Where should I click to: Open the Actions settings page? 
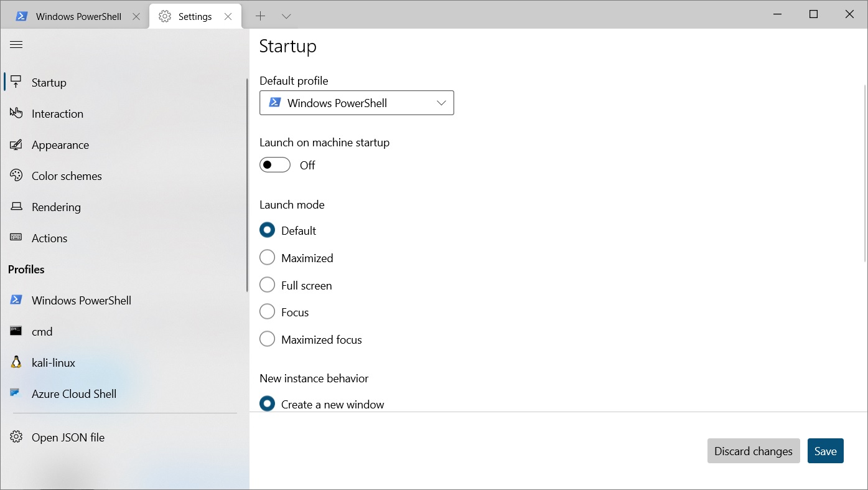coord(124,238)
